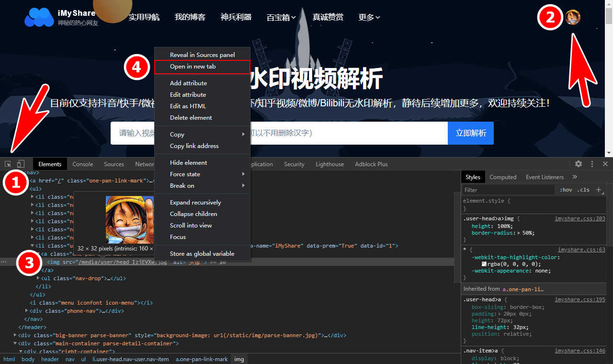Expand the Copy submenu in the context menu
This screenshot has width=613, height=364.
point(177,134)
